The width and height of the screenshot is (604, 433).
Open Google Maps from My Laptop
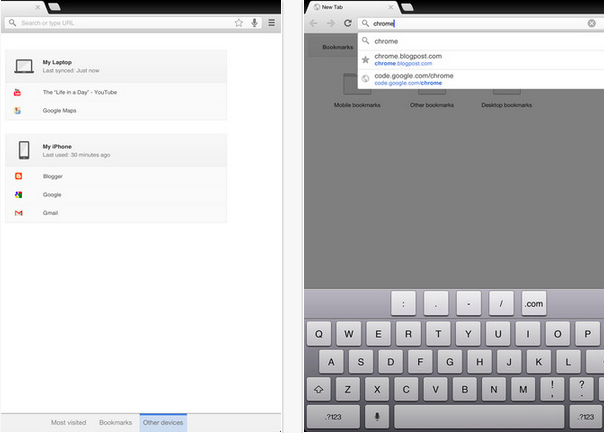point(116,111)
